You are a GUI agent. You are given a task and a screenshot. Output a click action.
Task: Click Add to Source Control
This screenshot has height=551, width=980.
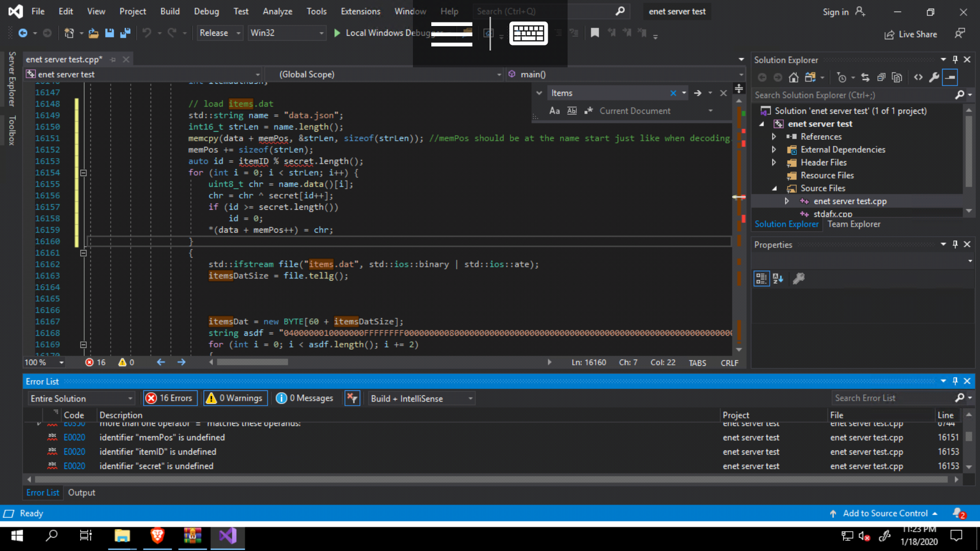[885, 513]
